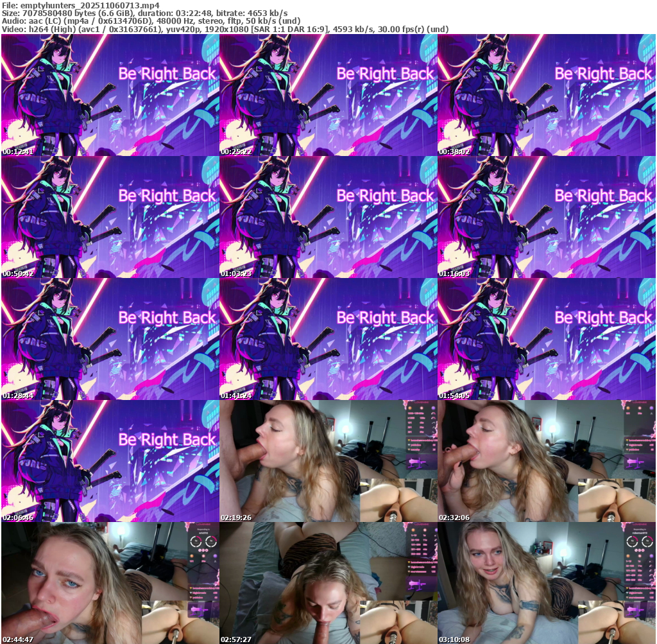
Task: Open the frame timestamped 02:57:27
Action: click(328, 583)
